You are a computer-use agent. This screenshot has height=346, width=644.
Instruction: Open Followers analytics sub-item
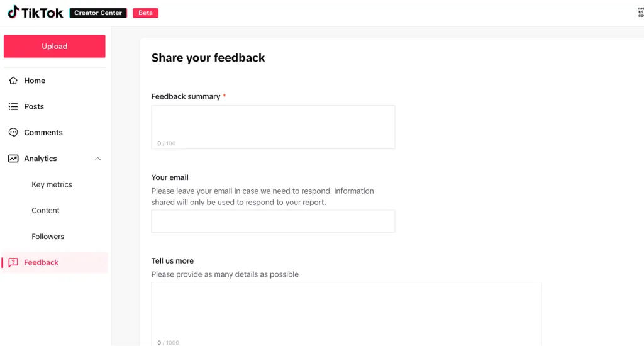48,237
